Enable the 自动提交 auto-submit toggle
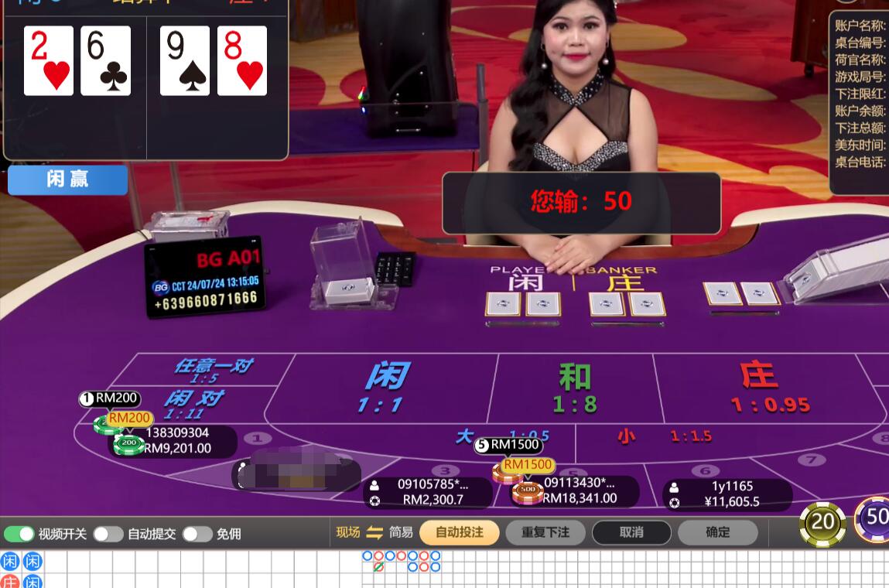This screenshot has width=889, height=588. [x=108, y=534]
